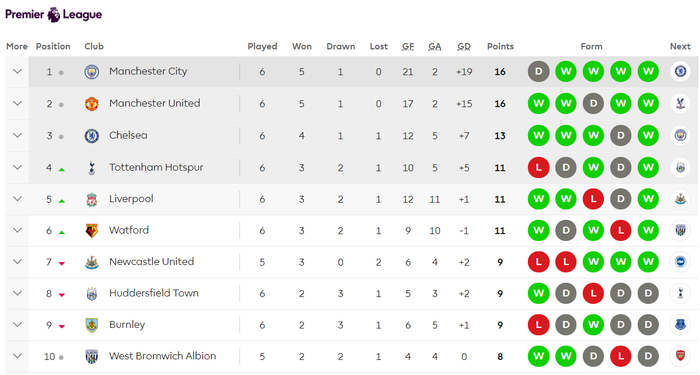Click the GD column header

click(x=464, y=46)
